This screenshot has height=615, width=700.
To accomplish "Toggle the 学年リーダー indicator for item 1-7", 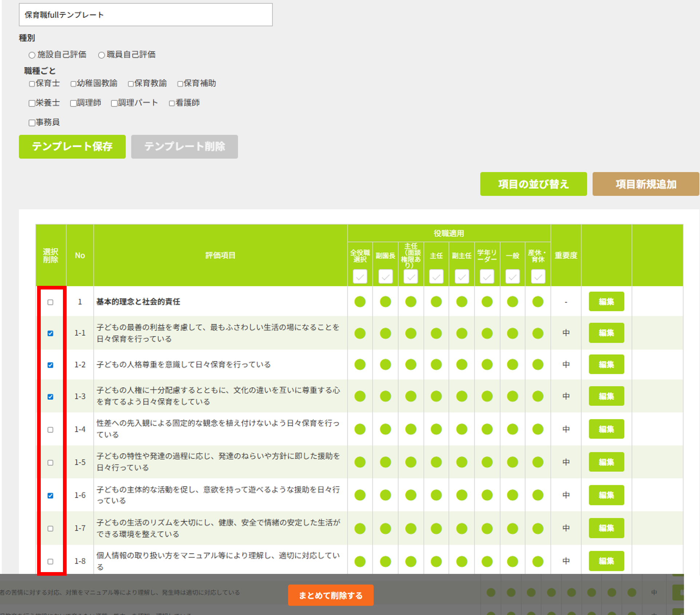I will click(x=487, y=528).
